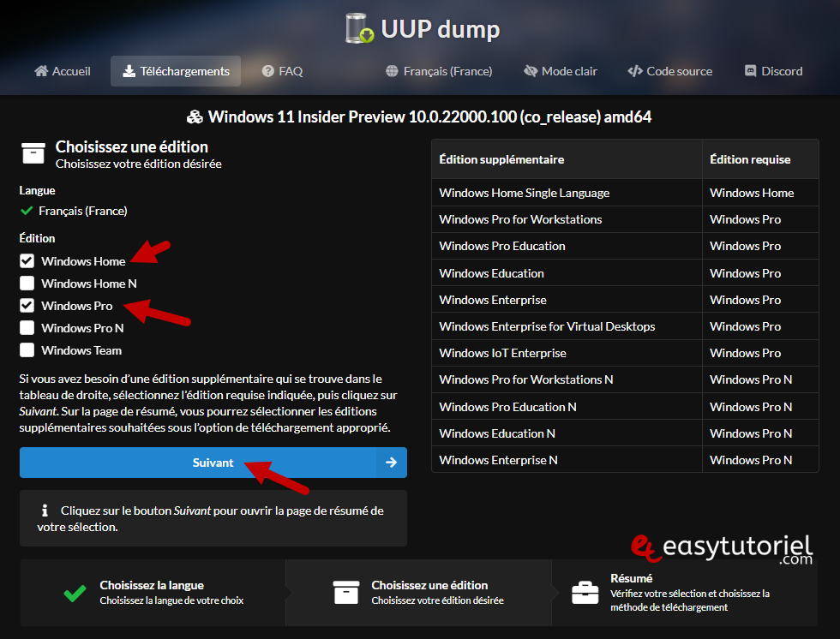Viewport: 840px width, 639px height.
Task: Check the Windows Pro N checkbox
Action: (27, 327)
